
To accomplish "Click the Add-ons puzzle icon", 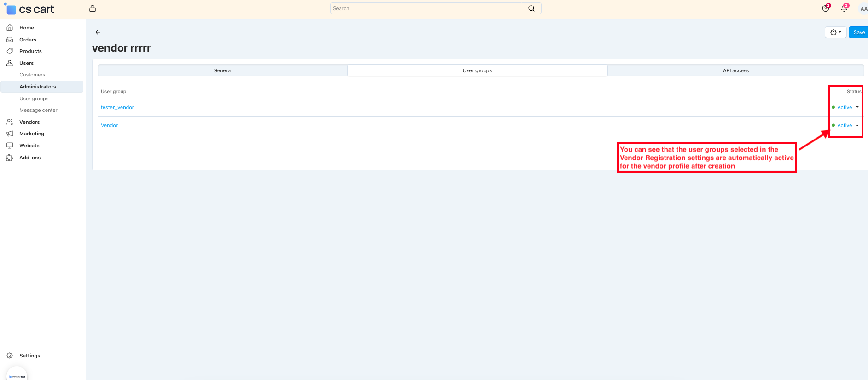I will click(10, 158).
